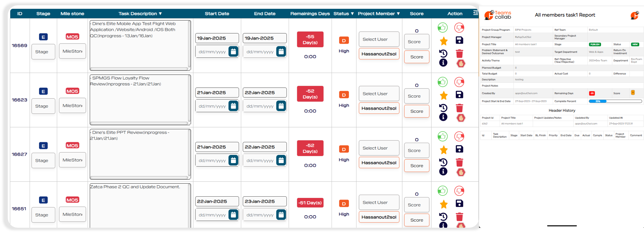This screenshot has width=644, height=233.
Task: Click save disk icon for task 16569
Action: pos(459,40)
